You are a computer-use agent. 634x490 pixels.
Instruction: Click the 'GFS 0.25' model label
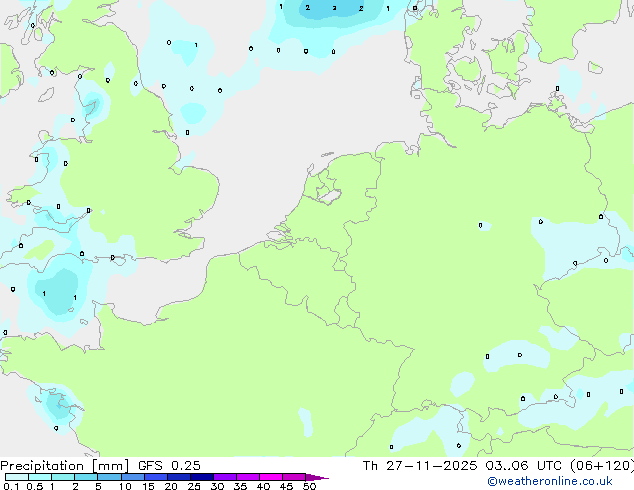click(169, 466)
